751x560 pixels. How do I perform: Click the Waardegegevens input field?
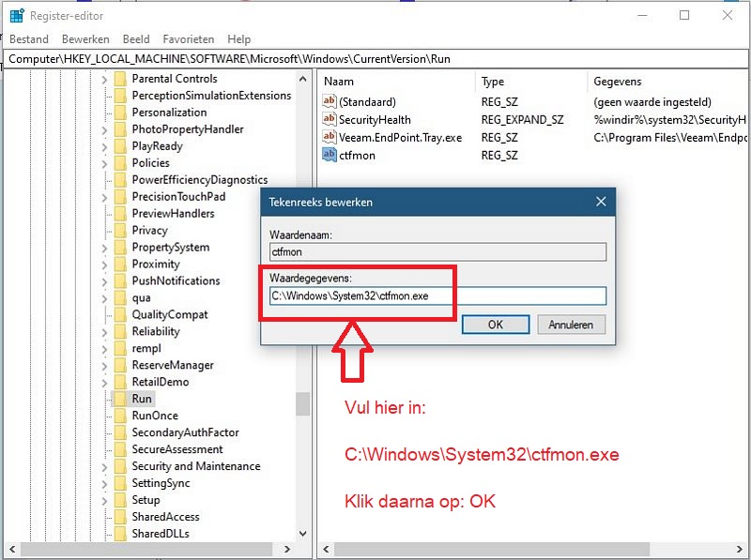click(x=437, y=295)
